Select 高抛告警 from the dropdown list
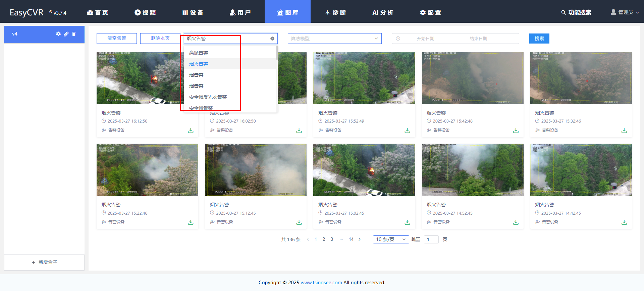 [199, 53]
